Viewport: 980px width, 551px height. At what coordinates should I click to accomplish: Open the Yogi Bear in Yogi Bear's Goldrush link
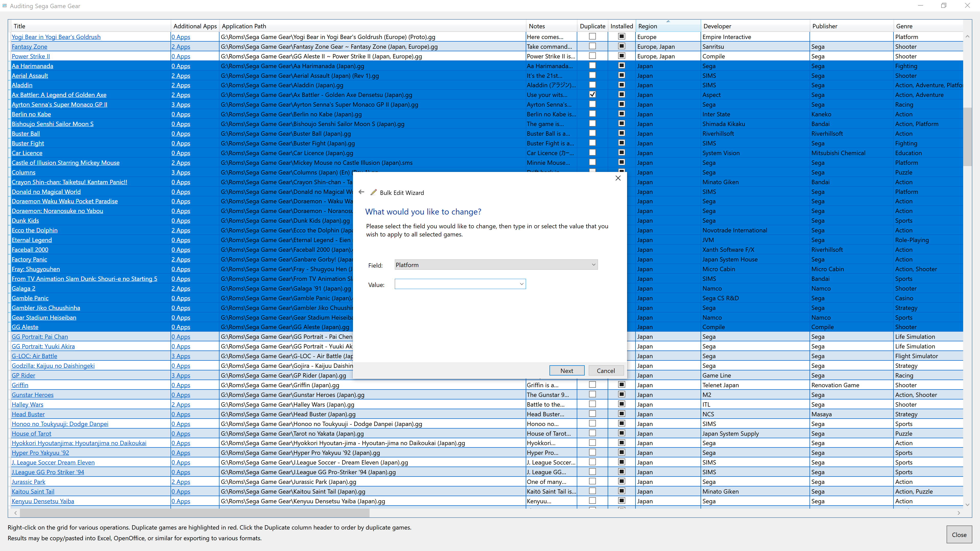(56, 37)
